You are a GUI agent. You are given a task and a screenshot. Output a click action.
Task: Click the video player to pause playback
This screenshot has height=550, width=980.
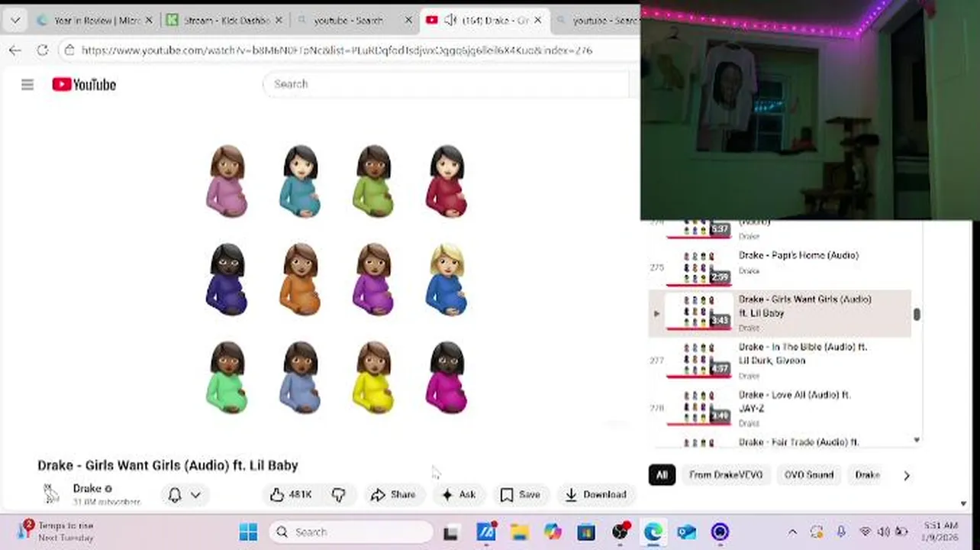click(x=337, y=279)
